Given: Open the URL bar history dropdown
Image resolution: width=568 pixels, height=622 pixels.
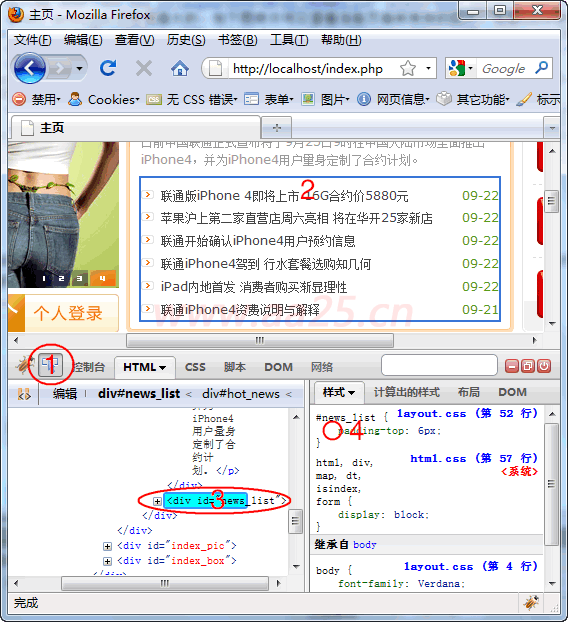Looking at the screenshot, I should (x=428, y=68).
